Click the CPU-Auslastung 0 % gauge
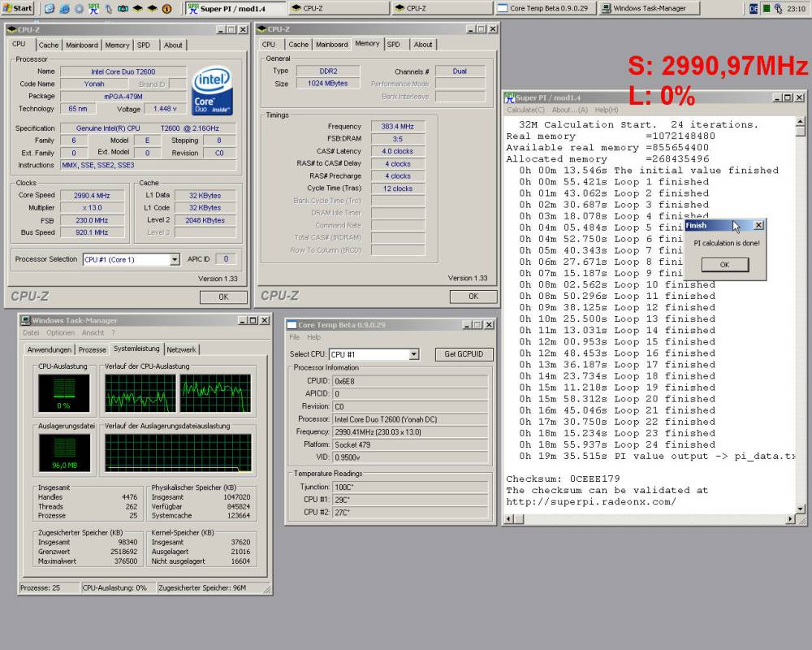Image resolution: width=812 pixels, height=650 pixels. point(63,393)
